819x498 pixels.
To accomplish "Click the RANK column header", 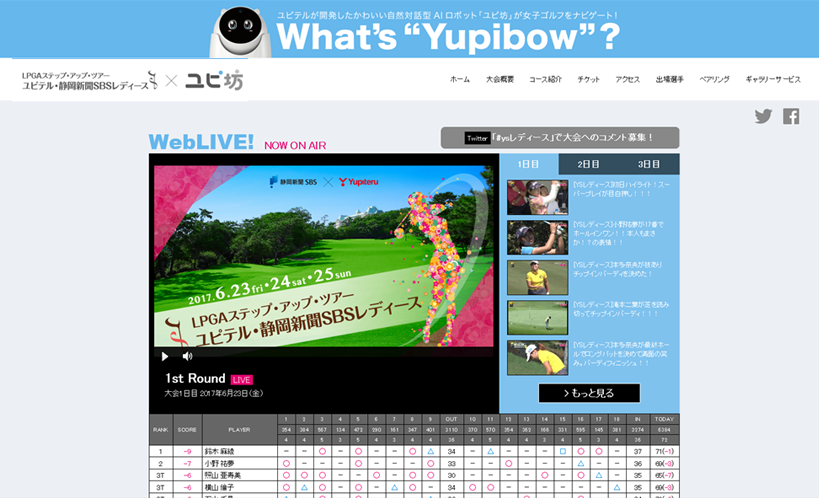I will pos(161,430).
